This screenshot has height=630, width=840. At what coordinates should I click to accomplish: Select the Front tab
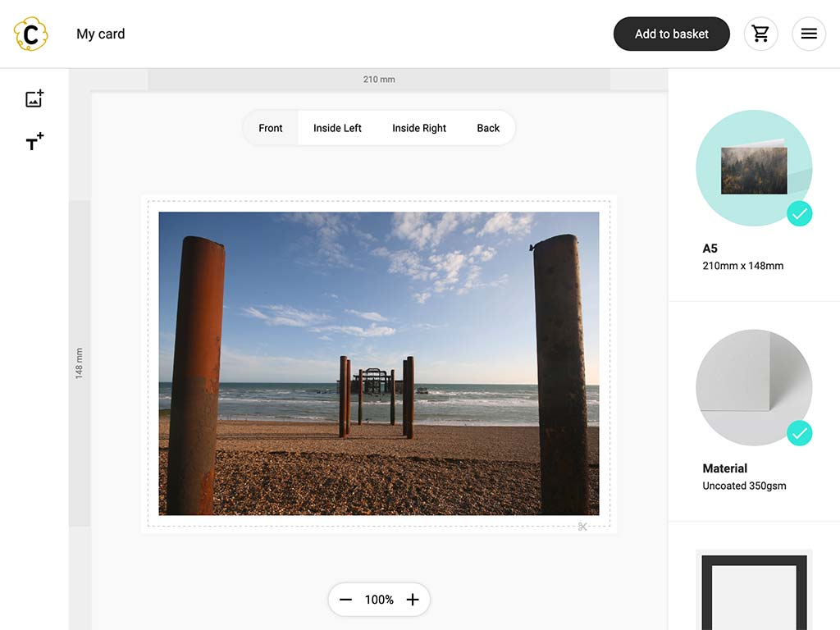click(x=271, y=128)
